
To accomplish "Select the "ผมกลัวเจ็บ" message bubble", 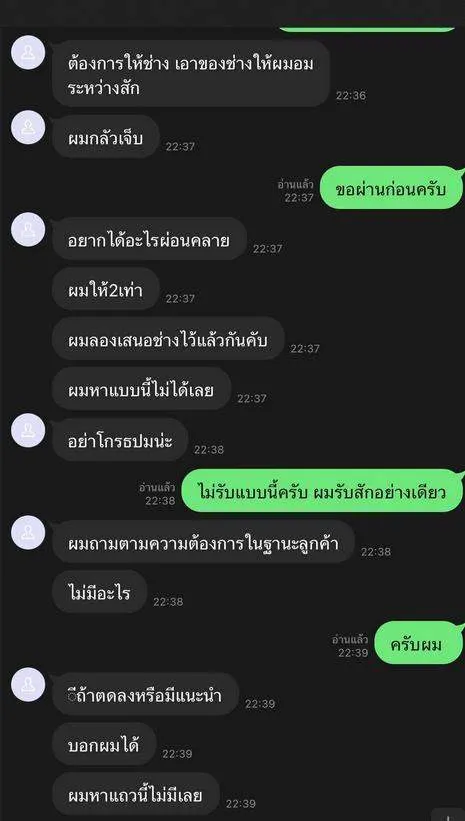I will point(106,137).
